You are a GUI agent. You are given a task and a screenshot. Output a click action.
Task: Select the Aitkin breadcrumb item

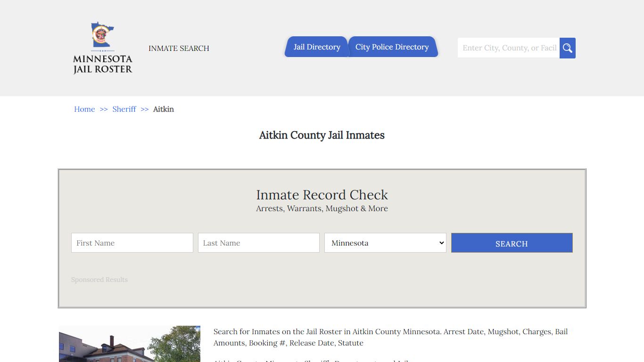coord(164,109)
